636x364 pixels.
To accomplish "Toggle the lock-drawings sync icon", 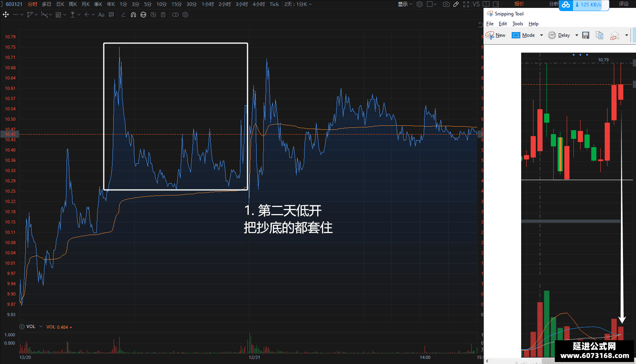I will 143,15.
